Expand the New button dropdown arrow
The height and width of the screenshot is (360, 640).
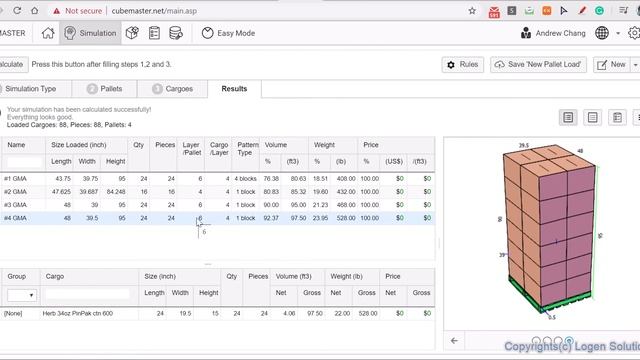[x=635, y=64]
